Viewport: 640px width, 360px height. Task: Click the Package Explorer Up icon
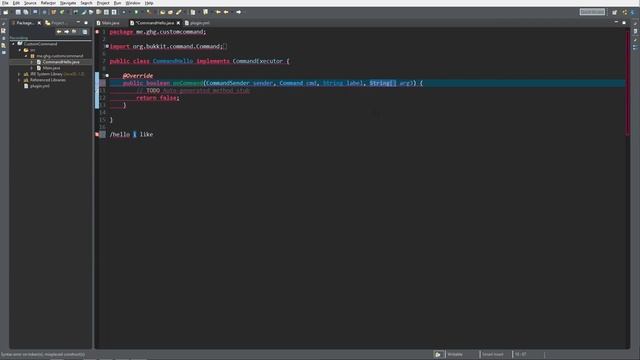pos(74,31)
